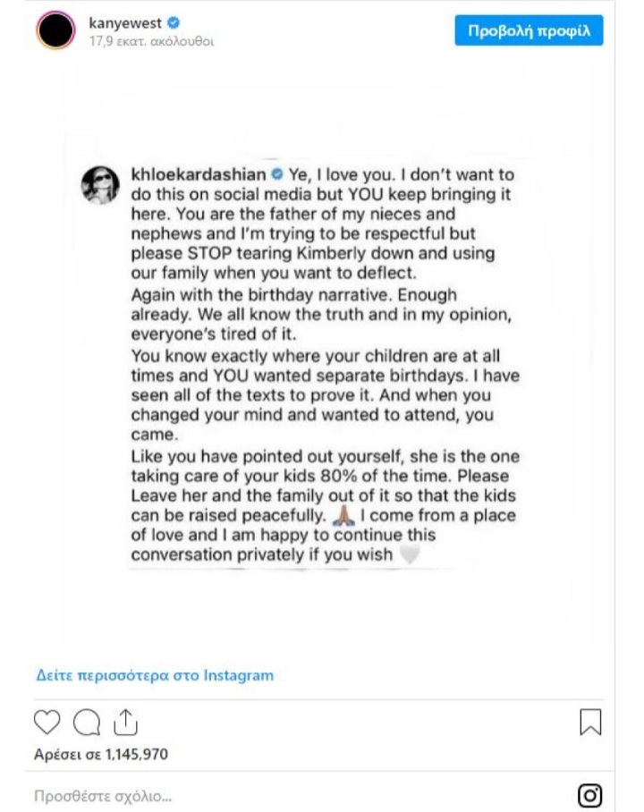Like the post with the heart icon
The image size is (644, 812).
(47, 722)
